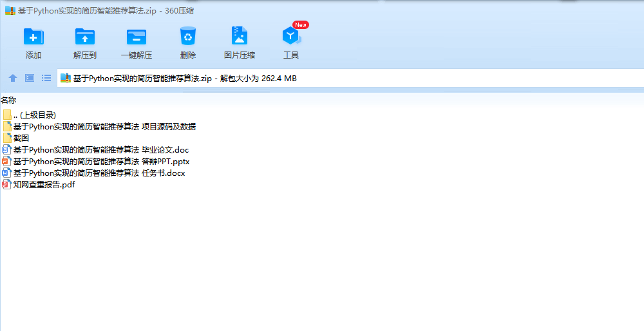Click the red New badge on 工具

click(301, 25)
